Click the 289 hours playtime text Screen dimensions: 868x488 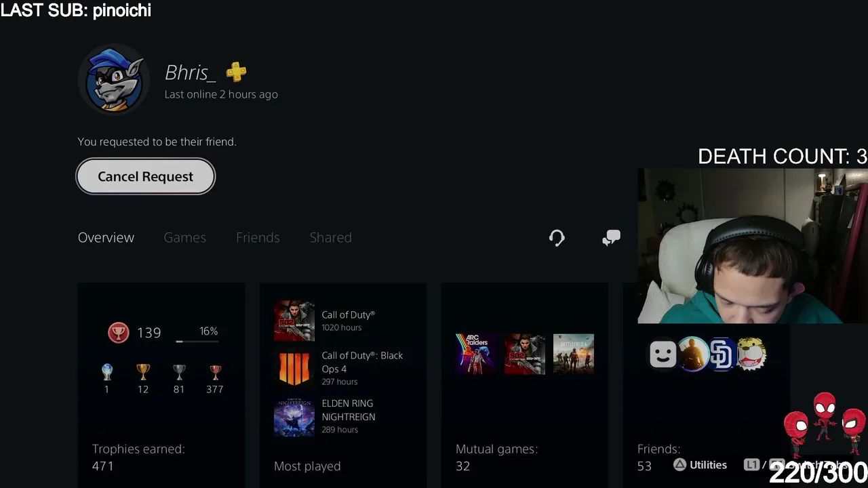coord(340,430)
